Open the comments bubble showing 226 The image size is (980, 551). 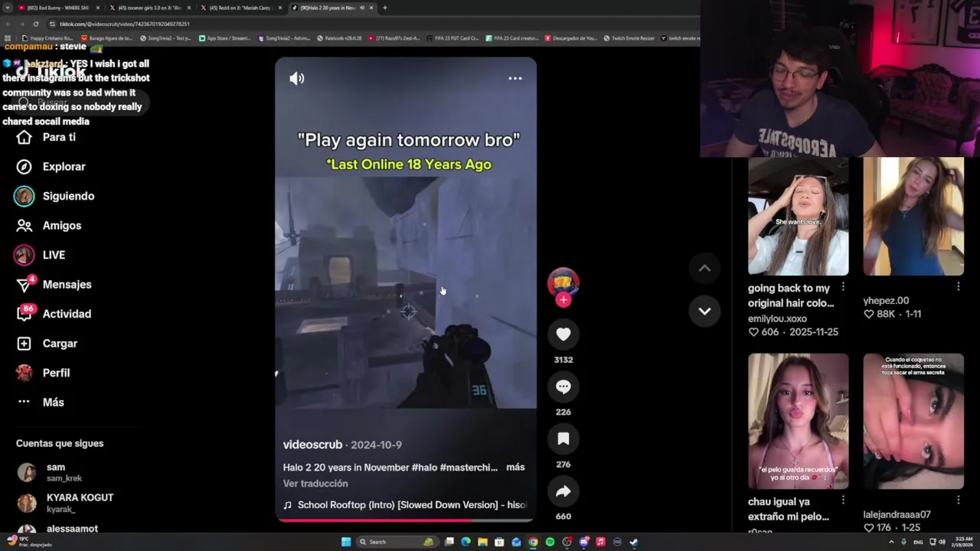pos(563,386)
